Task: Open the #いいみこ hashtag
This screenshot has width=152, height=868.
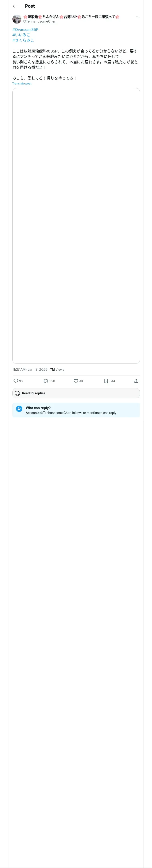Action: click(x=21, y=35)
